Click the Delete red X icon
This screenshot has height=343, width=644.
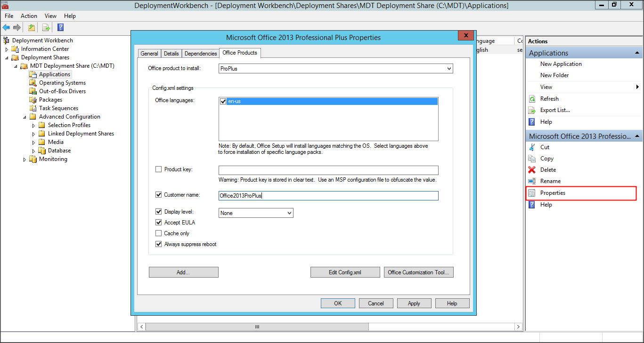[532, 170]
